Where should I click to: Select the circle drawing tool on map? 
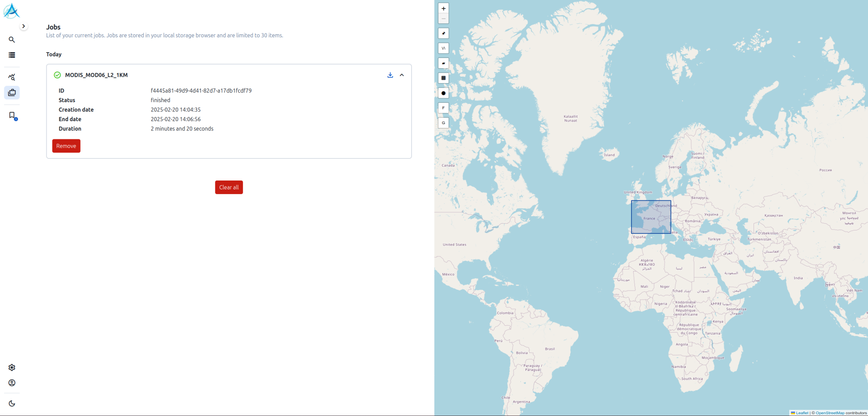pos(443,93)
